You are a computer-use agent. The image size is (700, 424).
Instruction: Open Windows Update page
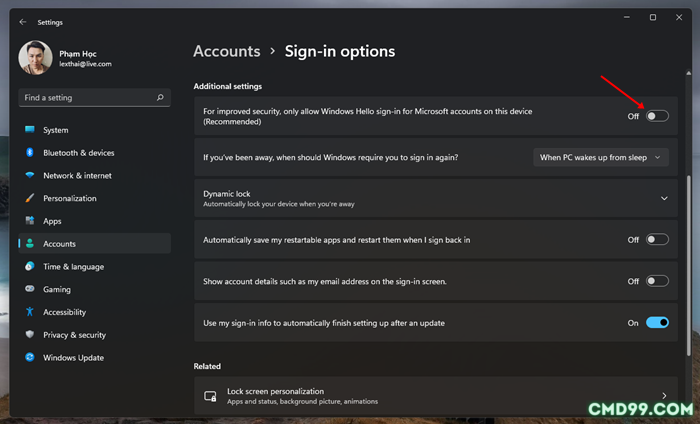tap(94, 357)
